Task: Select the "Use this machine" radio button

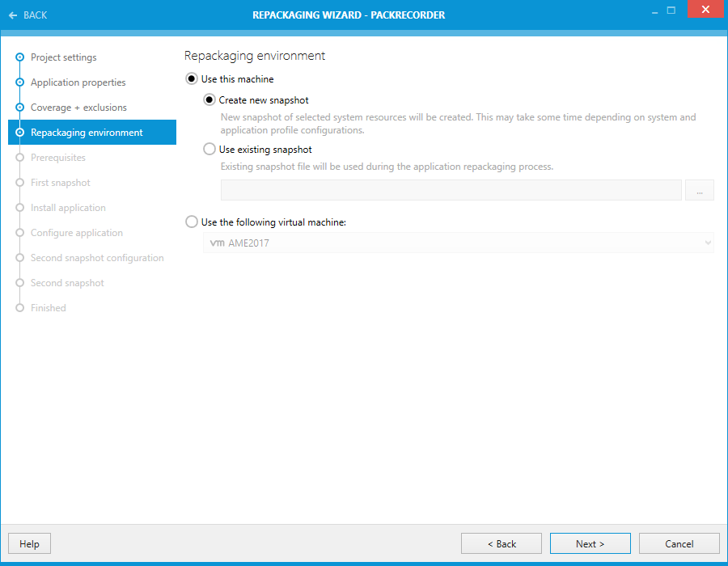Action: [192, 78]
